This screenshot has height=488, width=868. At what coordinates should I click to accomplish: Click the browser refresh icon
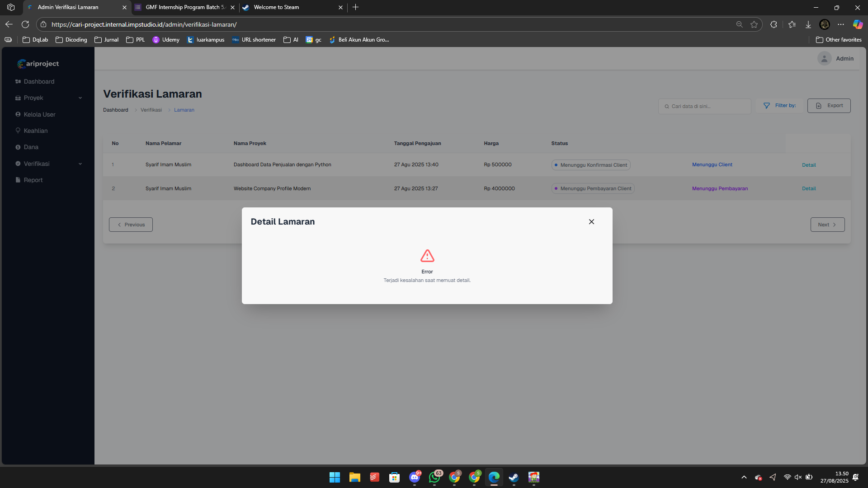coord(25,24)
